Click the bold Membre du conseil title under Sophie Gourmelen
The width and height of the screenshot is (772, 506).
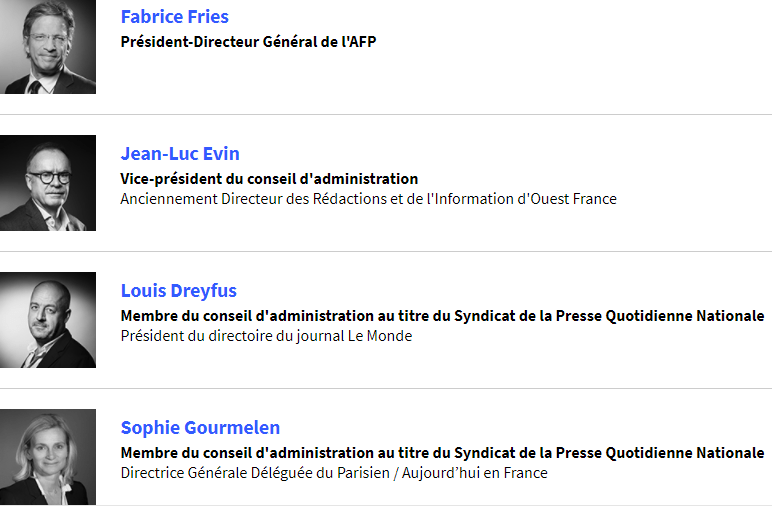tap(442, 453)
